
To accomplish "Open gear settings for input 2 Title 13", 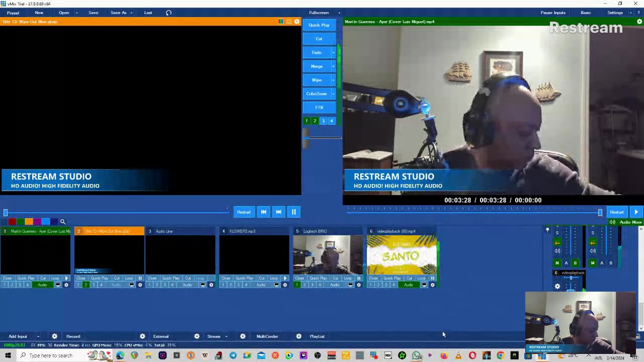I will tap(140, 285).
